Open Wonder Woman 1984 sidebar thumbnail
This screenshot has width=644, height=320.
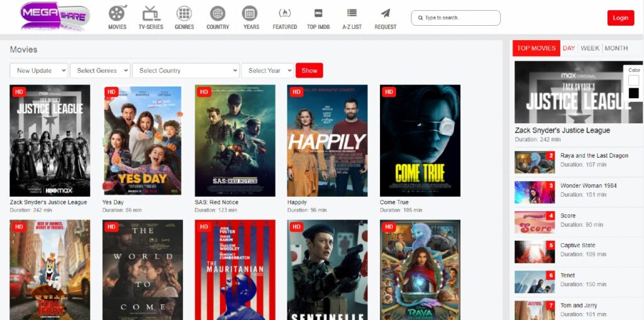pyautogui.click(x=535, y=192)
